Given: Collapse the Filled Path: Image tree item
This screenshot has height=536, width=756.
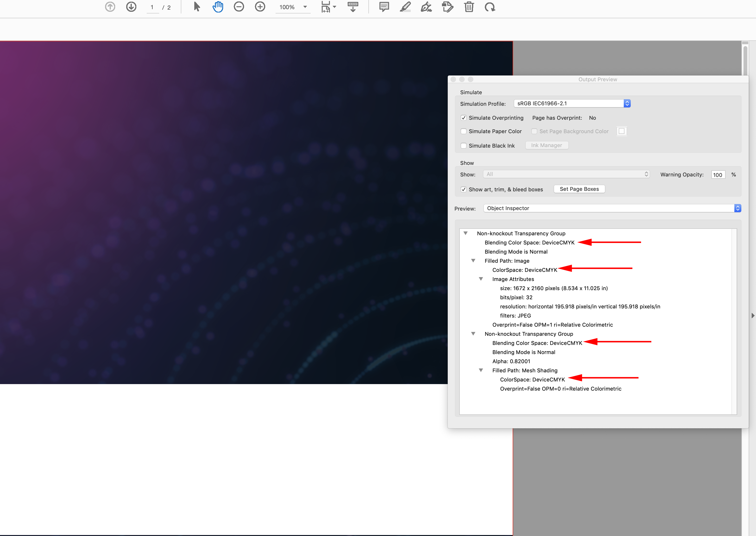Looking at the screenshot, I should click(473, 260).
